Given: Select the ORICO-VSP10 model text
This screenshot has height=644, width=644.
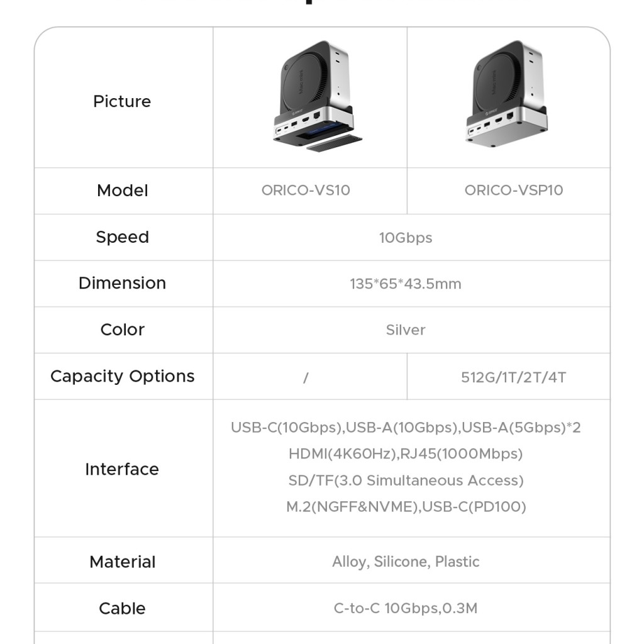Looking at the screenshot, I should (513, 190).
